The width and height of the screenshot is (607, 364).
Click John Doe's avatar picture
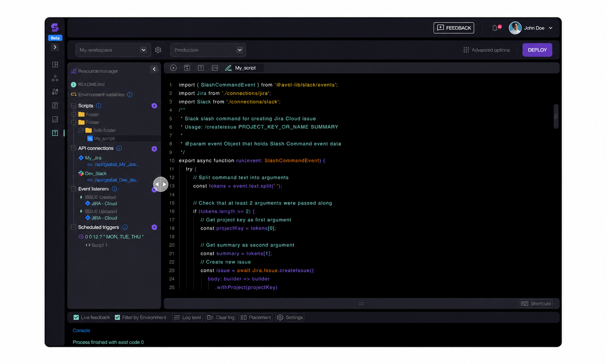point(515,28)
